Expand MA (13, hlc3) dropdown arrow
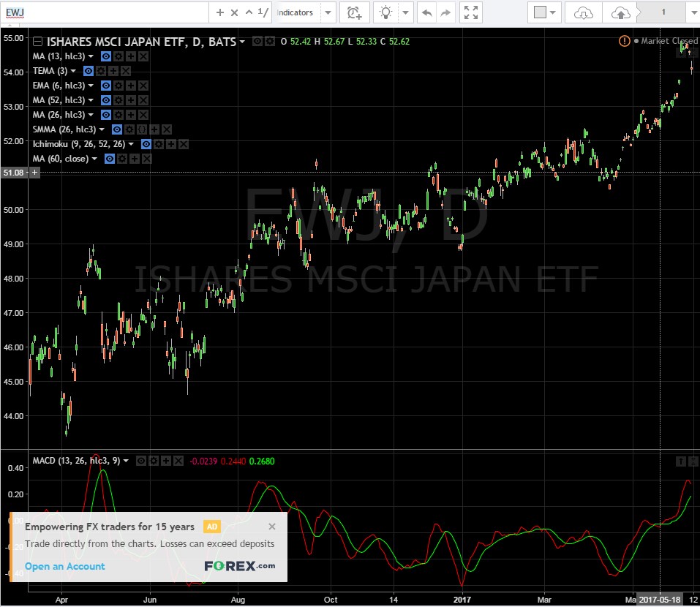The image size is (700, 607). pyautogui.click(x=91, y=56)
